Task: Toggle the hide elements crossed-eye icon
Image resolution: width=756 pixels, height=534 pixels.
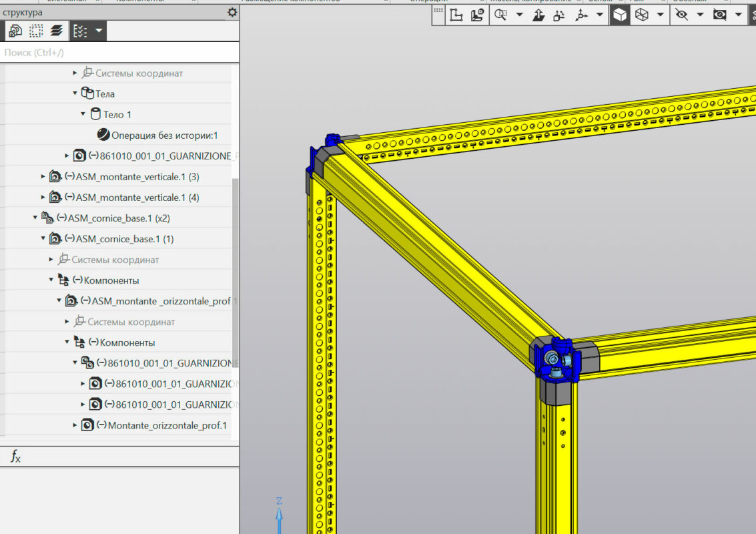Action: coord(681,15)
